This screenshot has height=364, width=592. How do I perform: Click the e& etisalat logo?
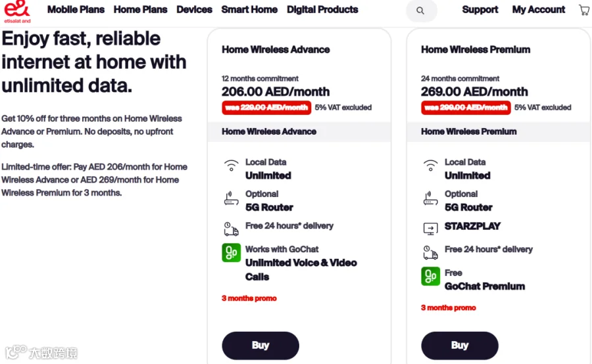(x=17, y=11)
